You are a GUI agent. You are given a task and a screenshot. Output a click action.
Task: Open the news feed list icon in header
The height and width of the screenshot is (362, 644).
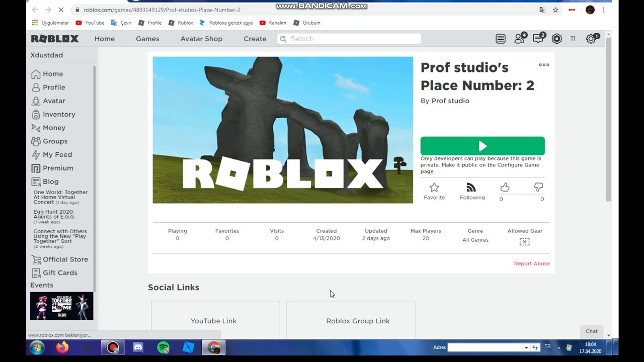coord(500,39)
